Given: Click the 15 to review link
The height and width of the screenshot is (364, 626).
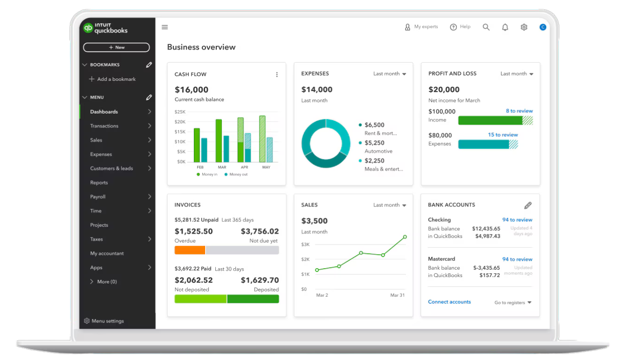Looking at the screenshot, I should (x=503, y=135).
